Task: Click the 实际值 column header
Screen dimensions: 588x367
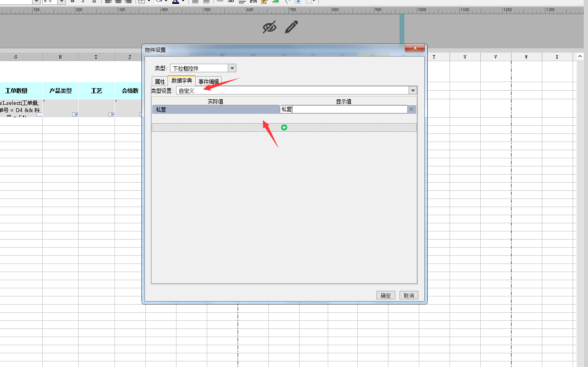Action: tap(215, 101)
